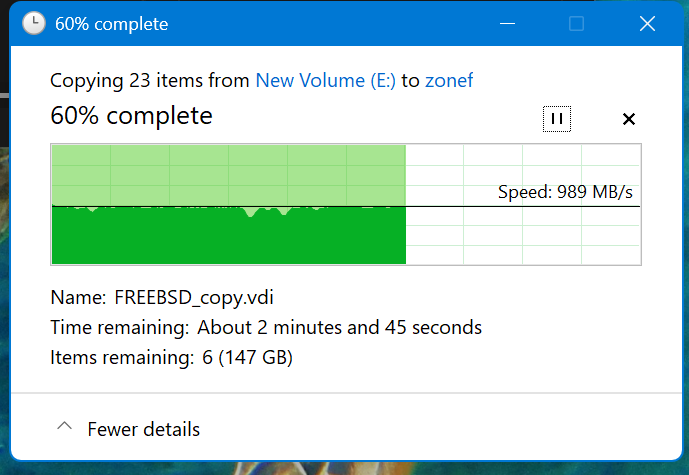Screen dimensions: 689x475
Task: Pause the file copy operation
Action: (x=557, y=119)
